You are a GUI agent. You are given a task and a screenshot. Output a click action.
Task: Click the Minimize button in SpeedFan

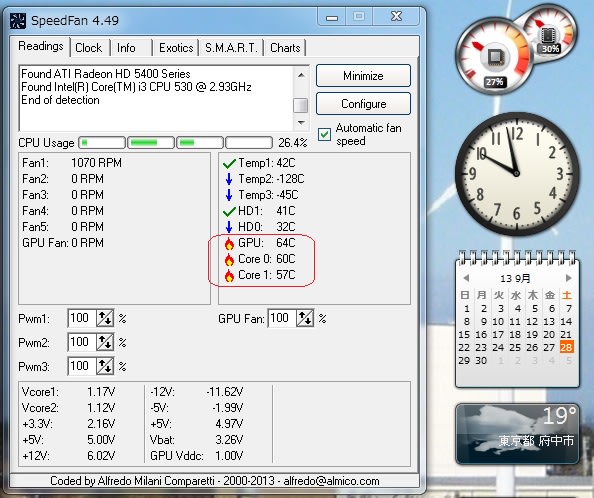(363, 76)
